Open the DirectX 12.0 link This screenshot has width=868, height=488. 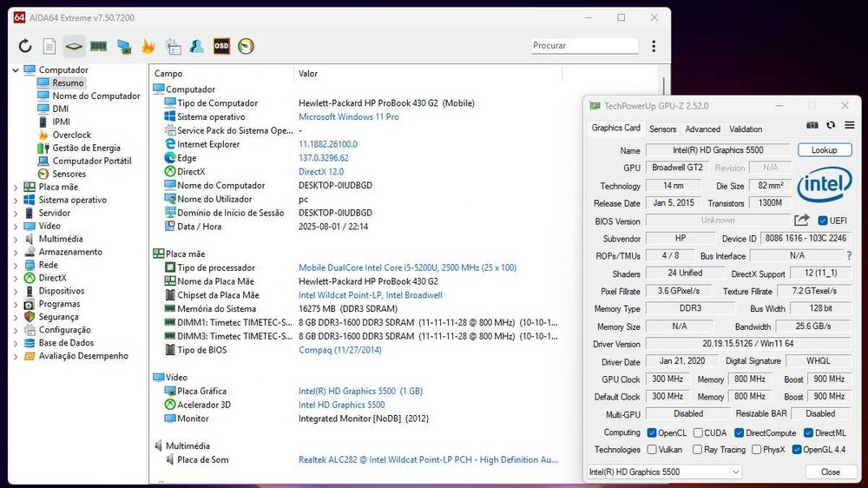[x=321, y=172]
